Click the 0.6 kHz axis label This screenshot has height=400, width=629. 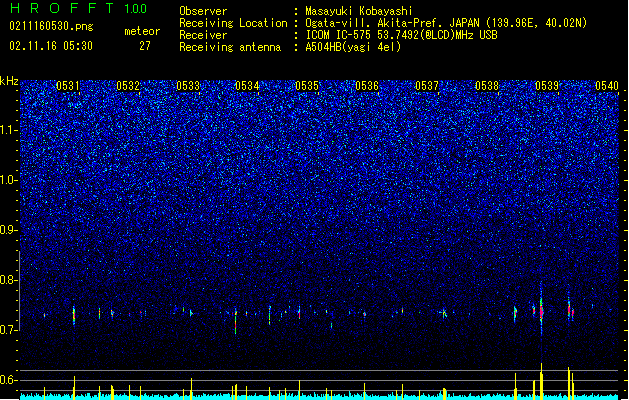pos(8,380)
